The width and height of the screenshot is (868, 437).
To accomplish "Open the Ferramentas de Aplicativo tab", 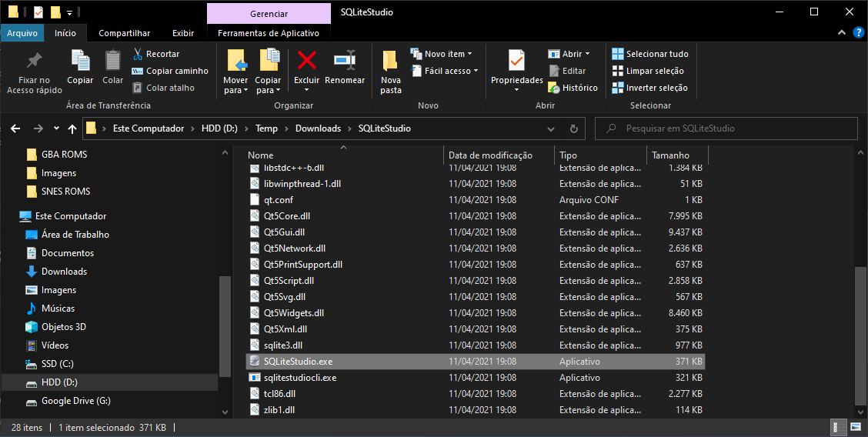I will pos(269,33).
